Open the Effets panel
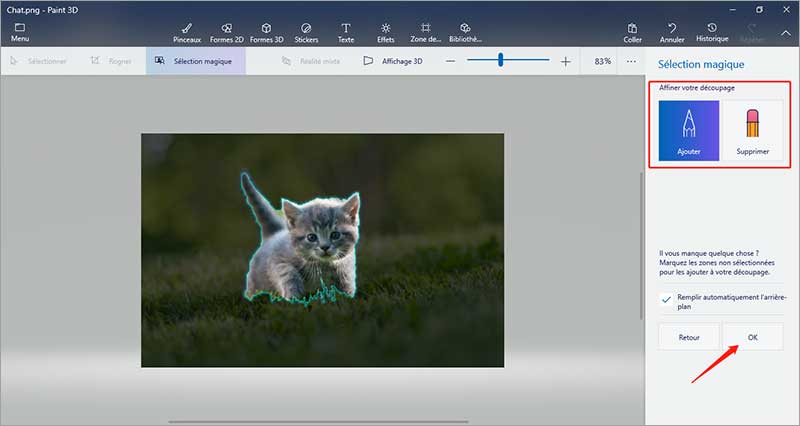The width and height of the screenshot is (800, 426). [386, 32]
